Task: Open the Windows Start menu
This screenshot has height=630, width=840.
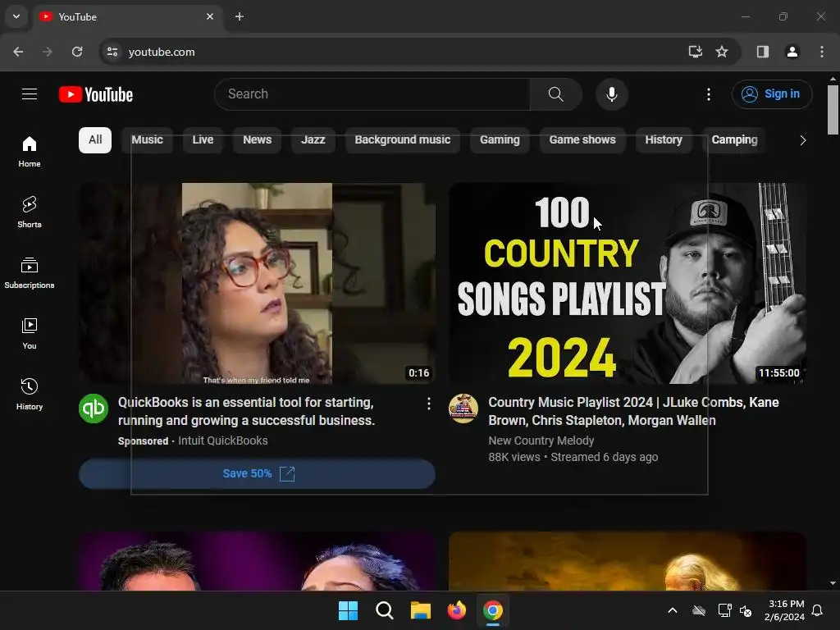Action: 348,610
